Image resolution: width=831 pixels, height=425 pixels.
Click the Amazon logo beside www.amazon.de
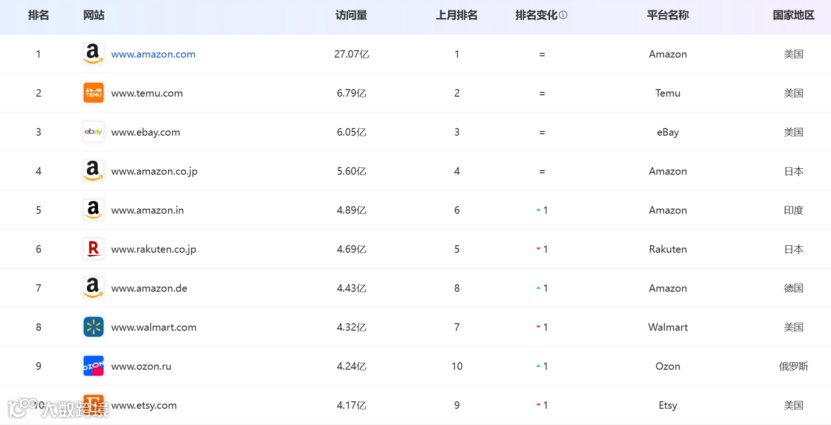(x=93, y=288)
